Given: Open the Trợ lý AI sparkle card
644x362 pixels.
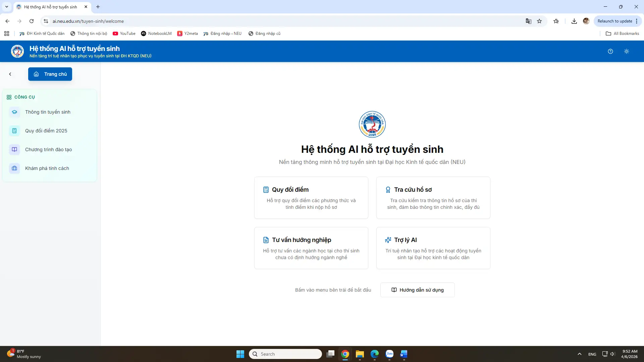Looking at the screenshot, I should (433, 248).
